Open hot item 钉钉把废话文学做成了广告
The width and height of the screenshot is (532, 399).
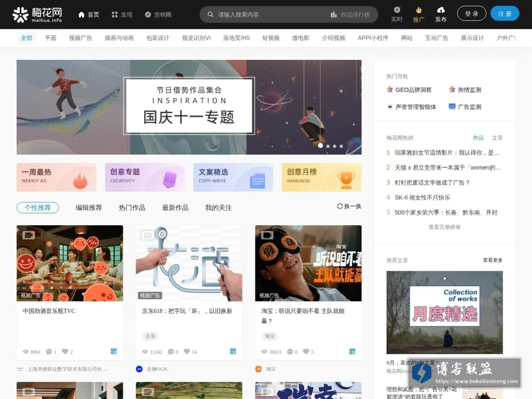click(x=432, y=182)
